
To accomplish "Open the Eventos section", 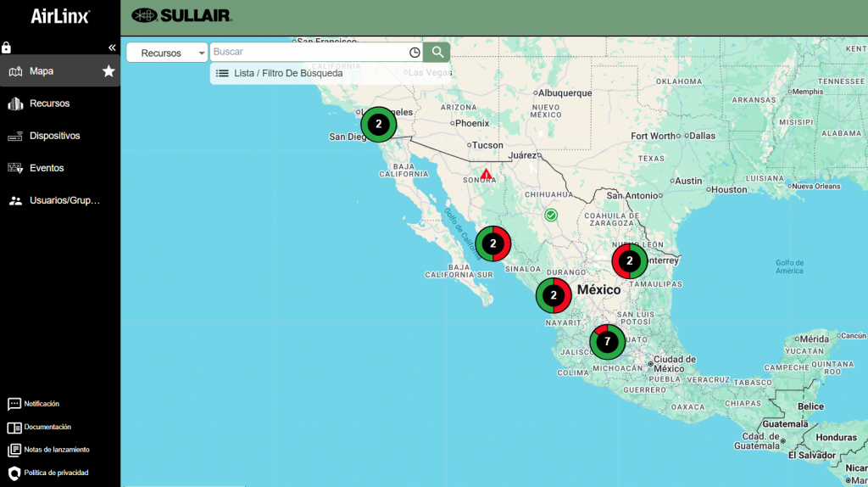I will pyautogui.click(x=47, y=168).
